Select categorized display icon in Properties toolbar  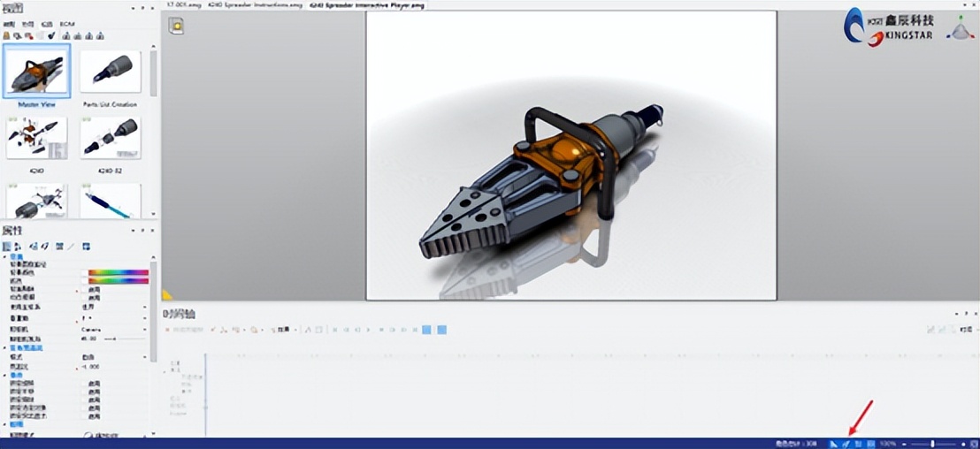[6, 246]
